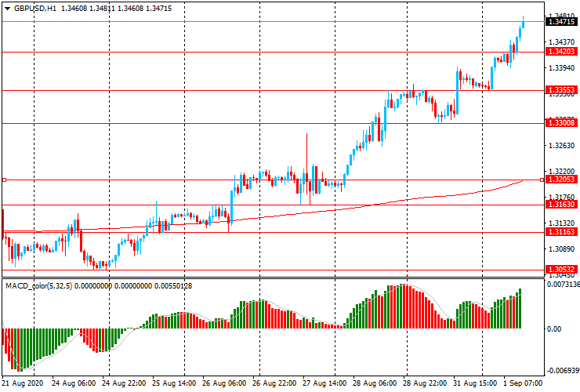Click the 26 Aug 22:00 time label
This screenshot has width=580, height=392.
(x=274, y=383)
